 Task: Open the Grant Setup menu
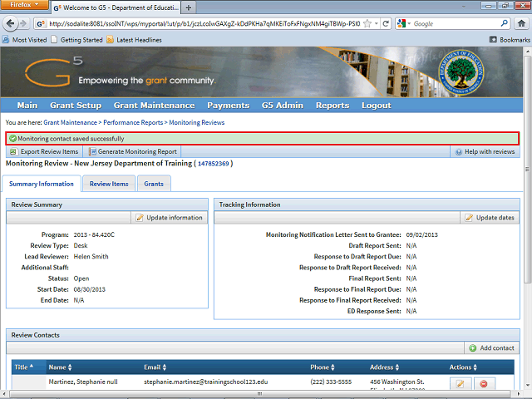point(76,106)
